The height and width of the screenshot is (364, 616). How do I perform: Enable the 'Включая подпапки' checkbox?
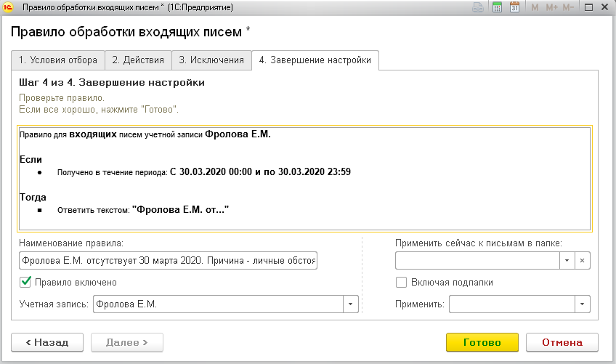pos(401,282)
